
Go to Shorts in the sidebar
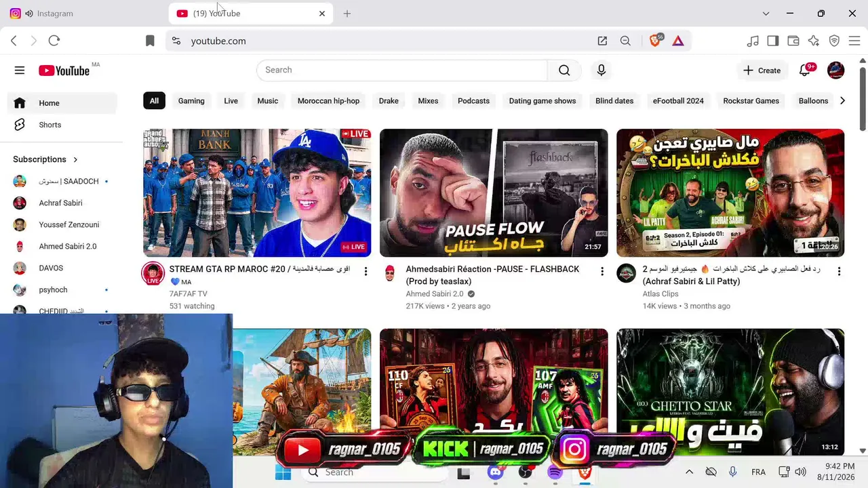[x=62, y=125]
